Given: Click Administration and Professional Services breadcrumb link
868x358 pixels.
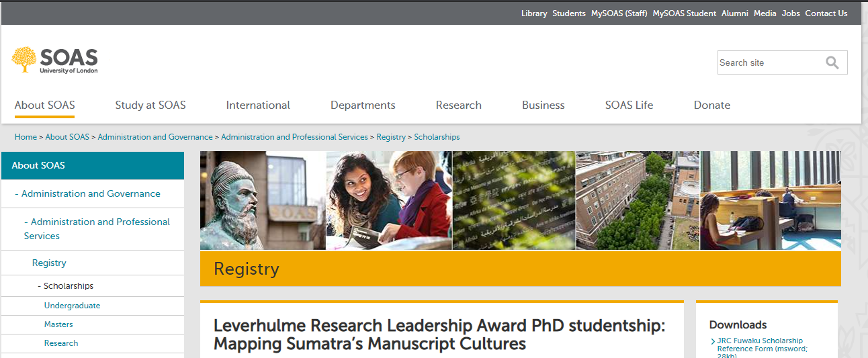Looking at the screenshot, I should [x=294, y=137].
